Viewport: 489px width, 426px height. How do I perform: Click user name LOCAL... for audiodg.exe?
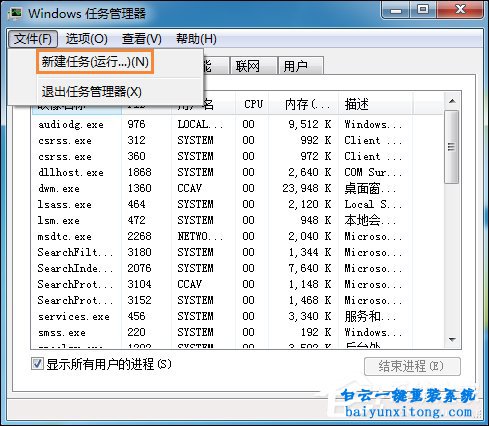(x=200, y=124)
